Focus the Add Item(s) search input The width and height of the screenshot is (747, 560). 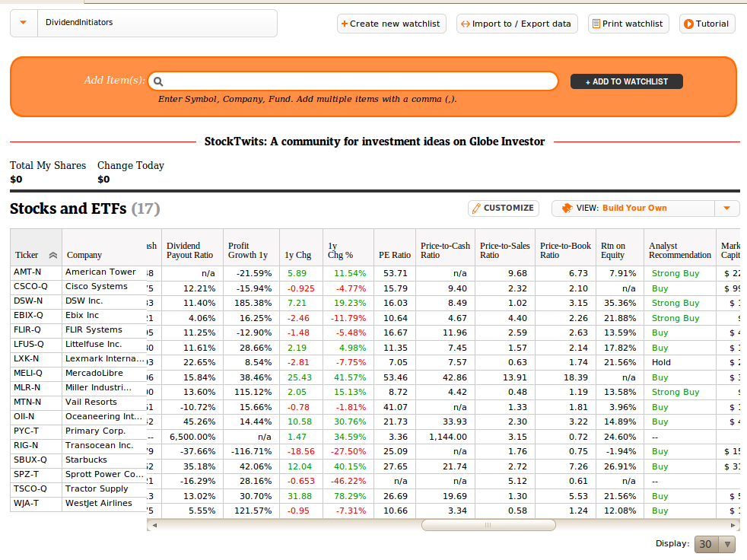[x=353, y=81]
